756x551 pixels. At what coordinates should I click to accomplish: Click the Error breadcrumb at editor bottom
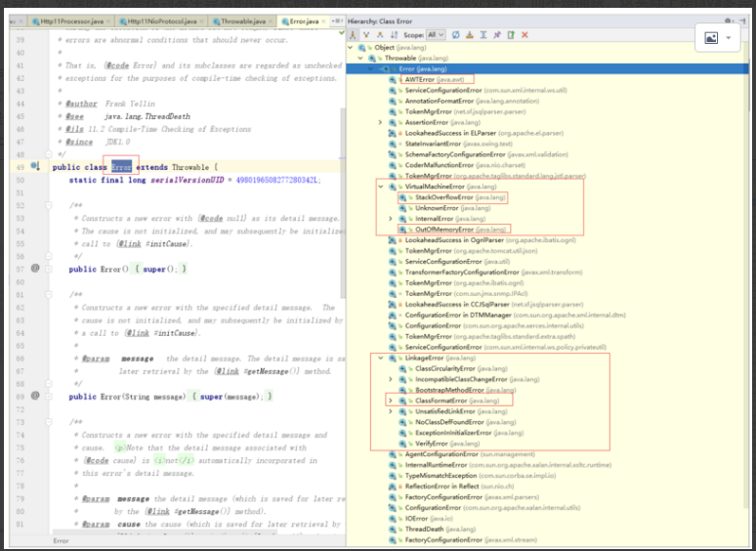[61, 541]
